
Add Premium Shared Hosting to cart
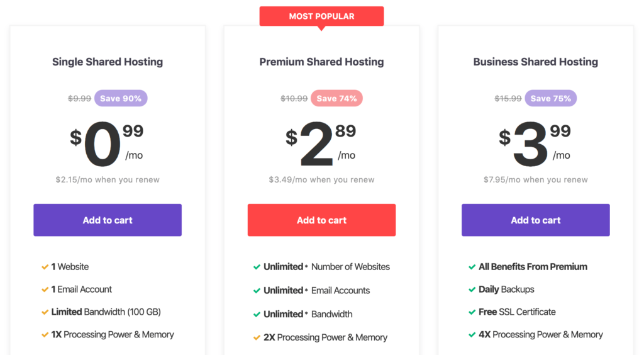tap(321, 220)
